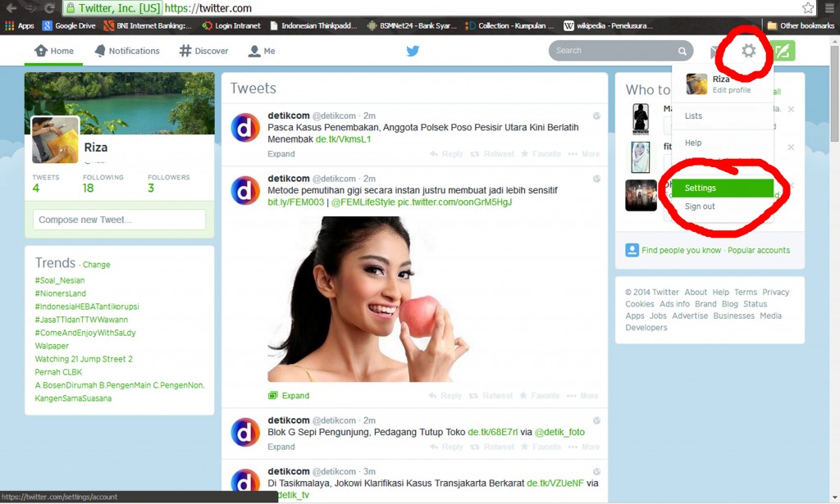Reply to the Pasca Kasus Penembakan tweet

446,154
